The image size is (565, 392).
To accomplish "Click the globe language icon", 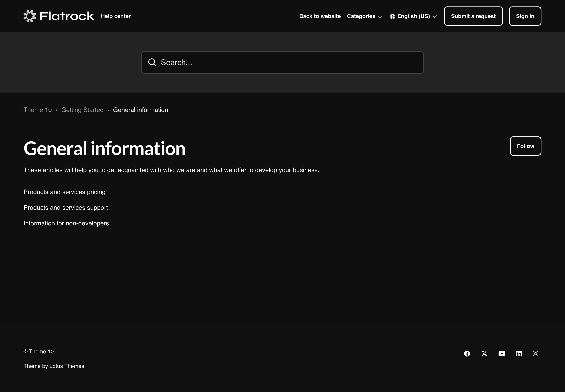I will [x=392, y=16].
